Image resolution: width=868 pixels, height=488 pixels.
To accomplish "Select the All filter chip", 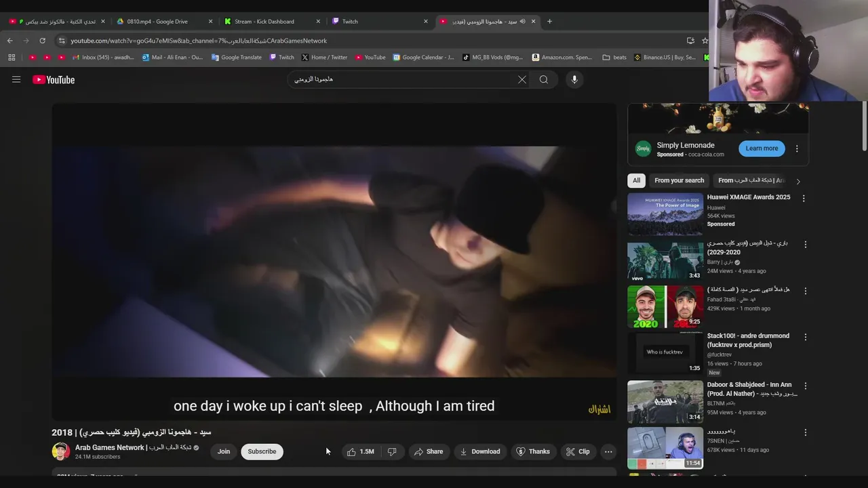I will click(636, 180).
